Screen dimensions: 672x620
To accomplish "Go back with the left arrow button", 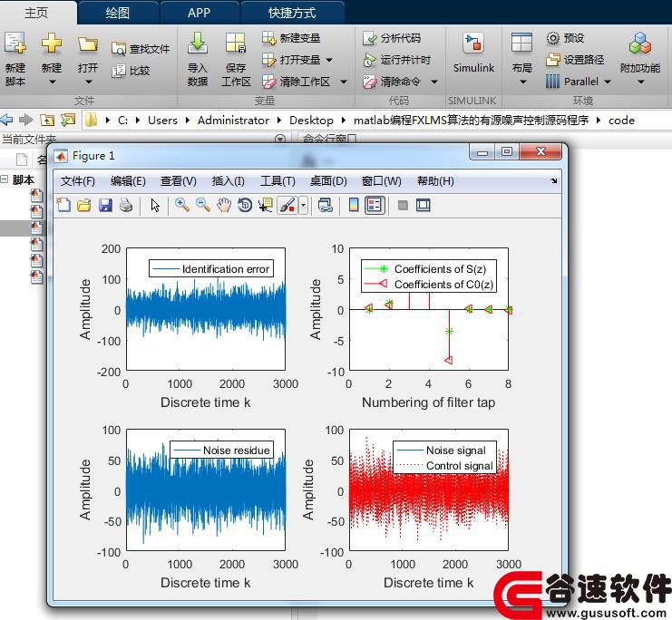I will pyautogui.click(x=7, y=120).
